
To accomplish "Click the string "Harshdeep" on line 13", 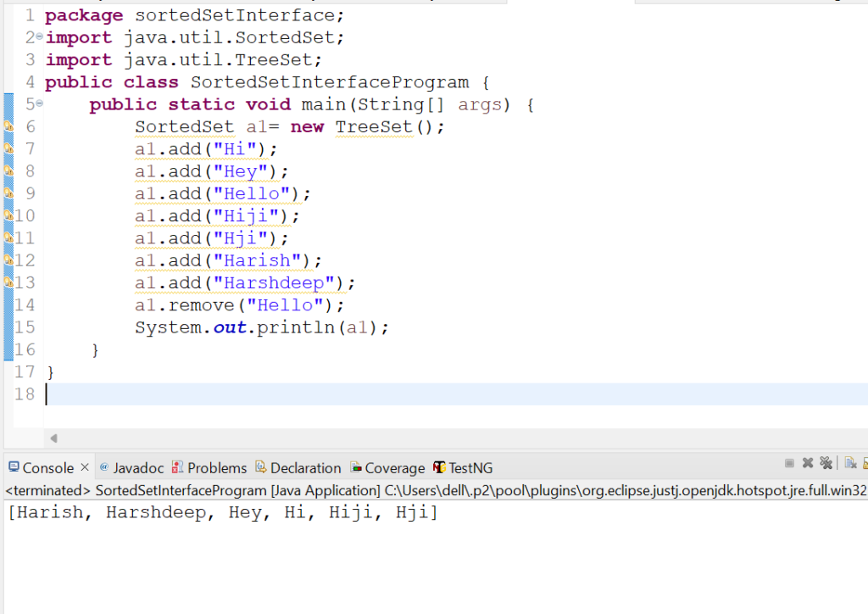I will [x=274, y=283].
